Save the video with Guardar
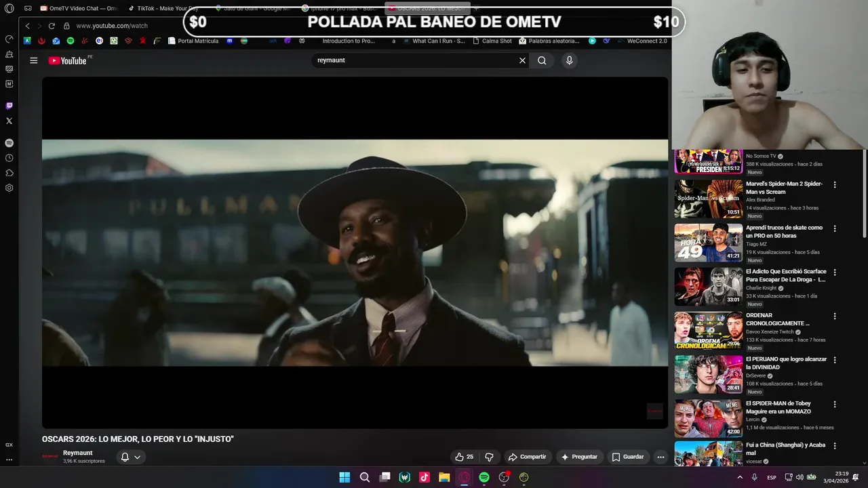 point(627,457)
